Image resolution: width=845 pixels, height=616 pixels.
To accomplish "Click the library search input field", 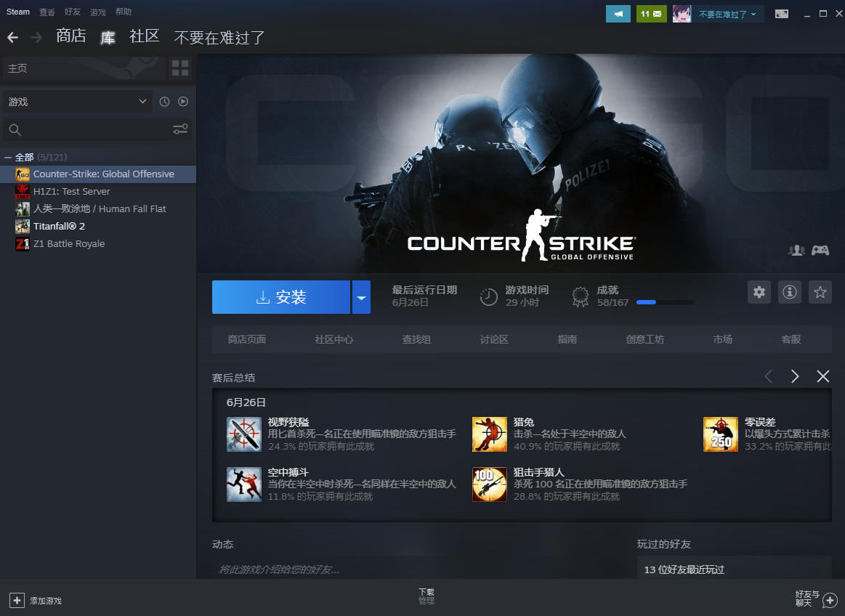I will [97, 130].
